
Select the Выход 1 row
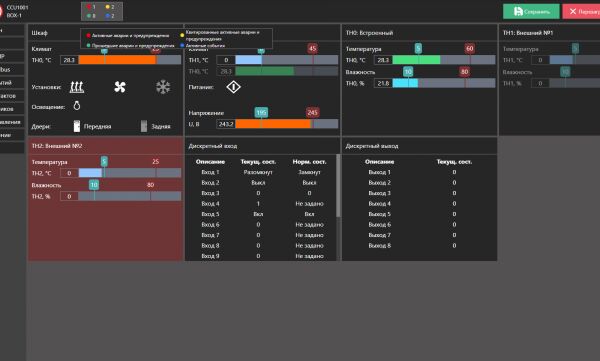pyautogui.click(x=419, y=172)
